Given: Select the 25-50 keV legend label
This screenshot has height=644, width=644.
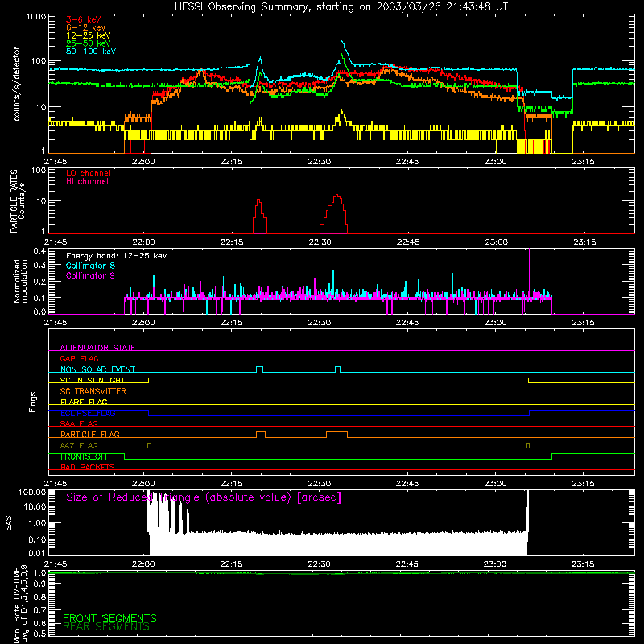Looking at the screenshot, I should point(89,43).
